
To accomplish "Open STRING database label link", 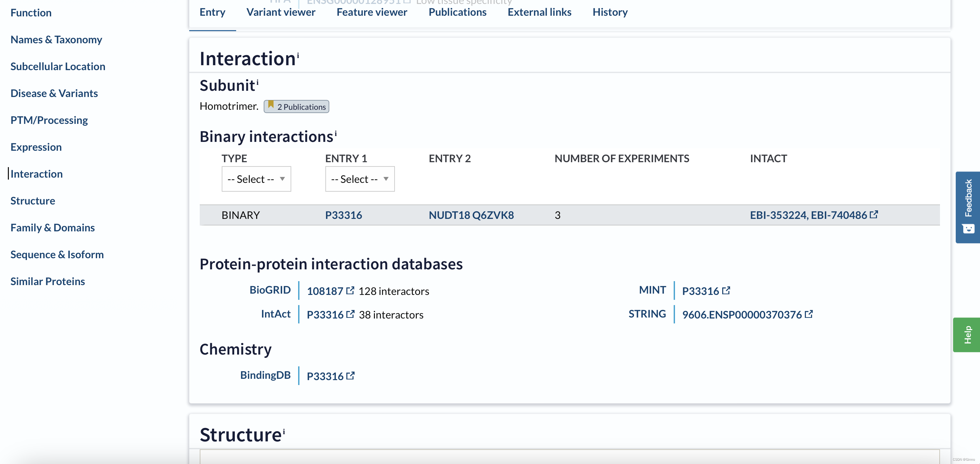I will [x=647, y=314].
